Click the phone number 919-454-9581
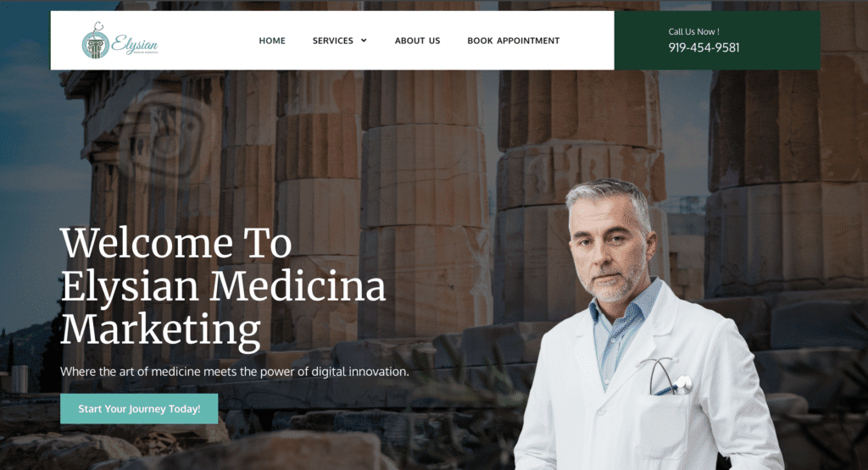 click(x=704, y=47)
